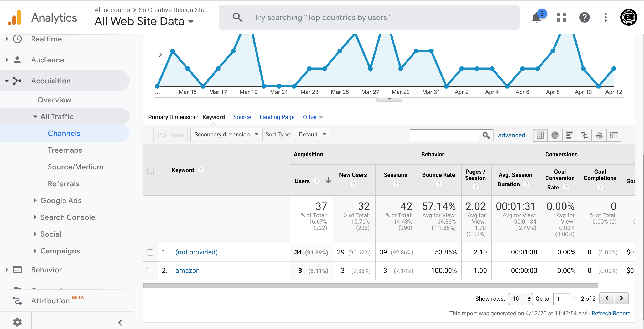The width and height of the screenshot is (644, 329).
Task: Focus the top search bar field
Action: click(x=369, y=17)
